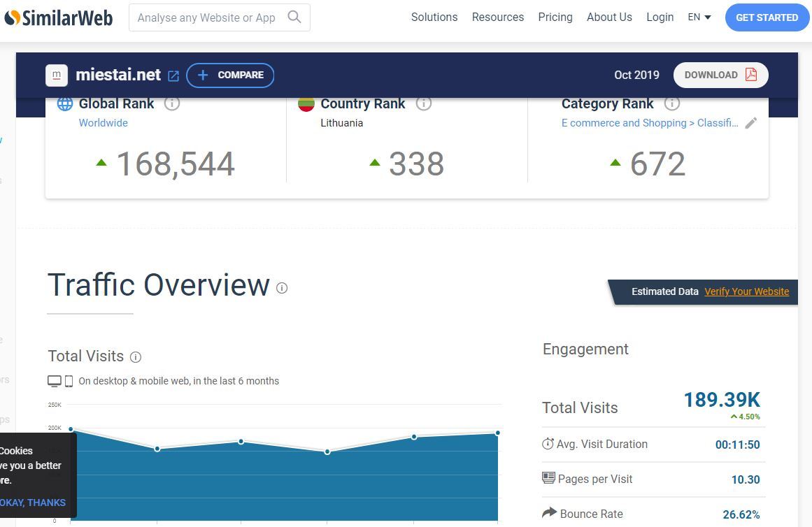Download the report as PDF

(x=720, y=75)
